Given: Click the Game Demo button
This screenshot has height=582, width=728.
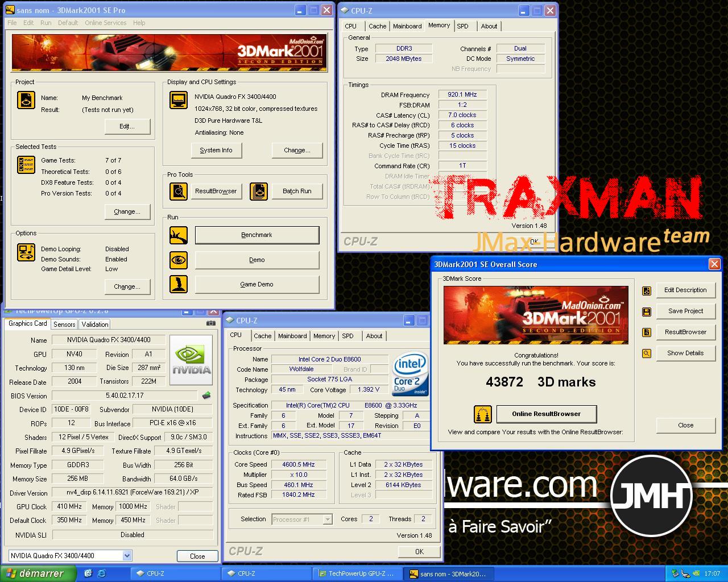Looking at the screenshot, I should (x=257, y=284).
